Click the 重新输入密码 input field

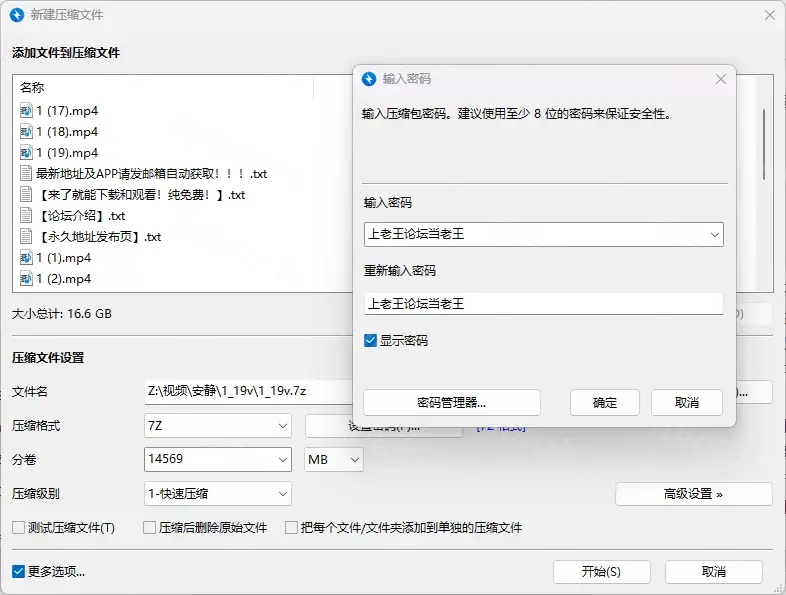(543, 304)
